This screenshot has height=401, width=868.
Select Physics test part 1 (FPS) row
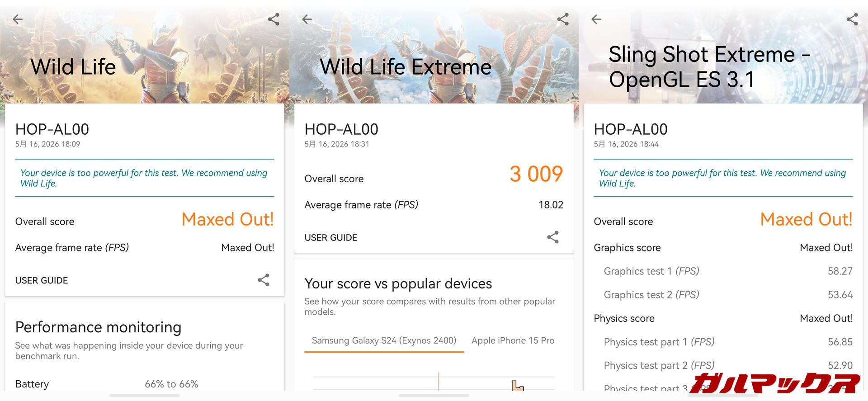point(728,342)
